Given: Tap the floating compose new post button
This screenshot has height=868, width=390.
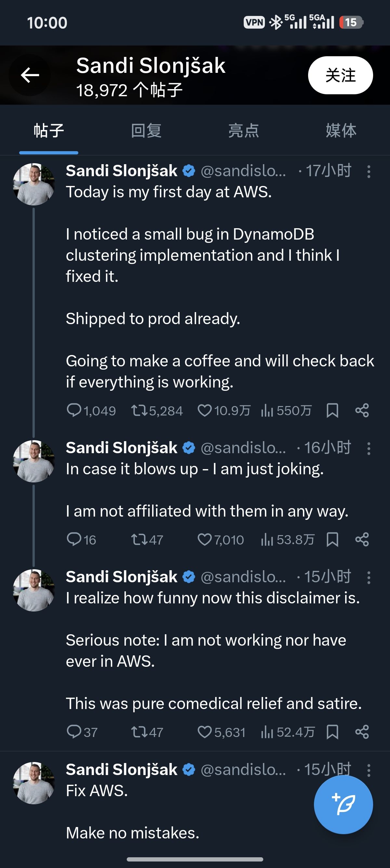Looking at the screenshot, I should click(x=343, y=805).
